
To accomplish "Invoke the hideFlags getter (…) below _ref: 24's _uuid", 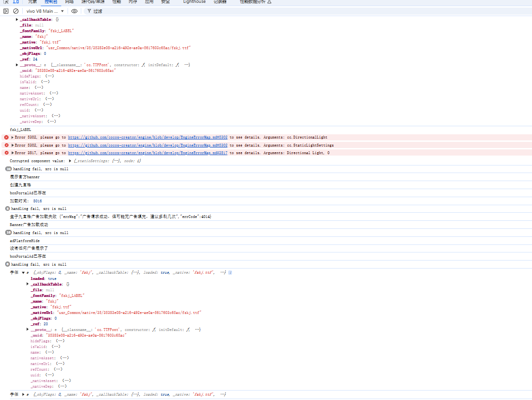I will coord(50,76).
